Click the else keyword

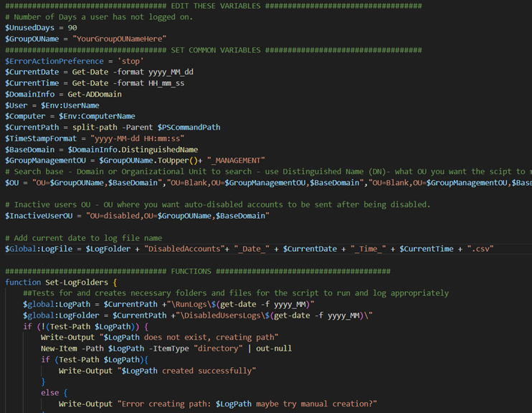tap(50, 393)
